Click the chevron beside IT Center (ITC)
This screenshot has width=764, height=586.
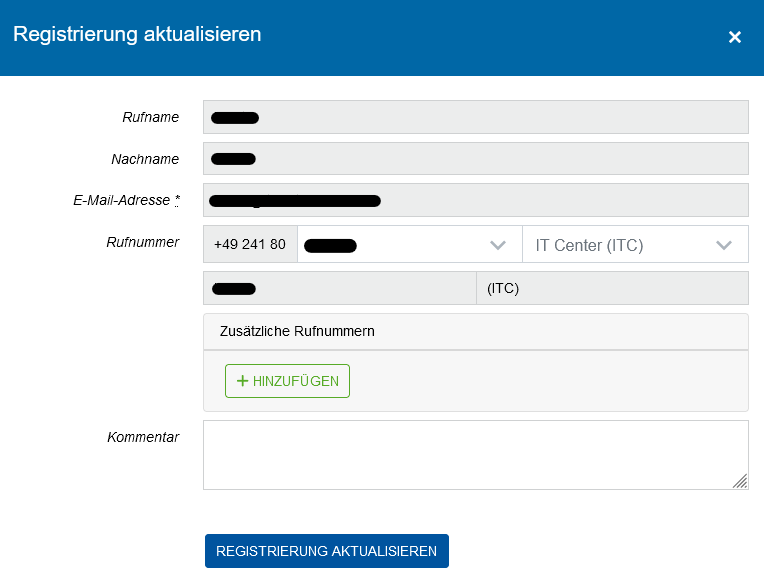[725, 245]
